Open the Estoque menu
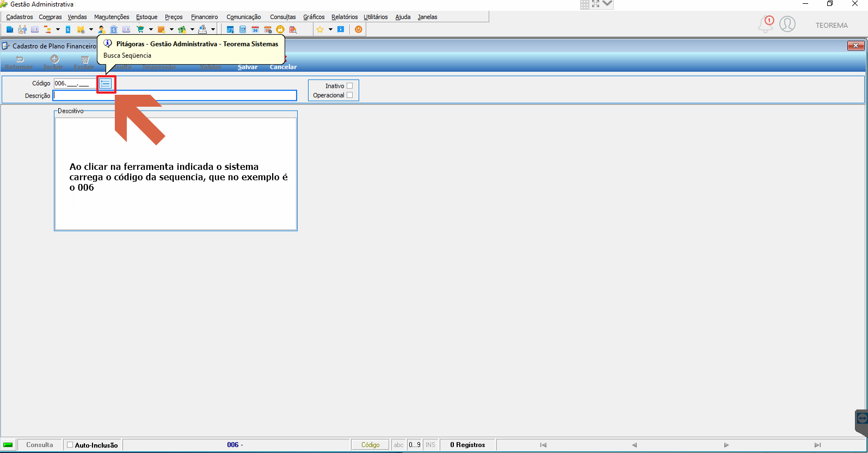Image resolution: width=868 pixels, height=453 pixels. coord(147,17)
